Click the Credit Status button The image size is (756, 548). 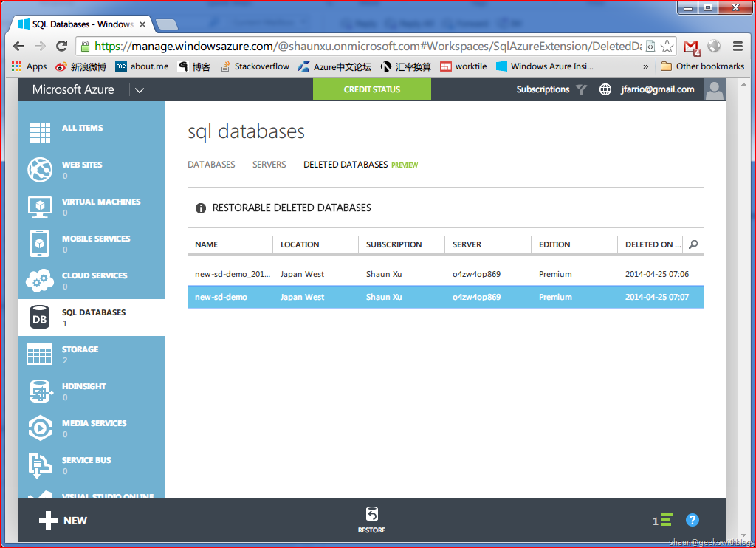coord(372,89)
